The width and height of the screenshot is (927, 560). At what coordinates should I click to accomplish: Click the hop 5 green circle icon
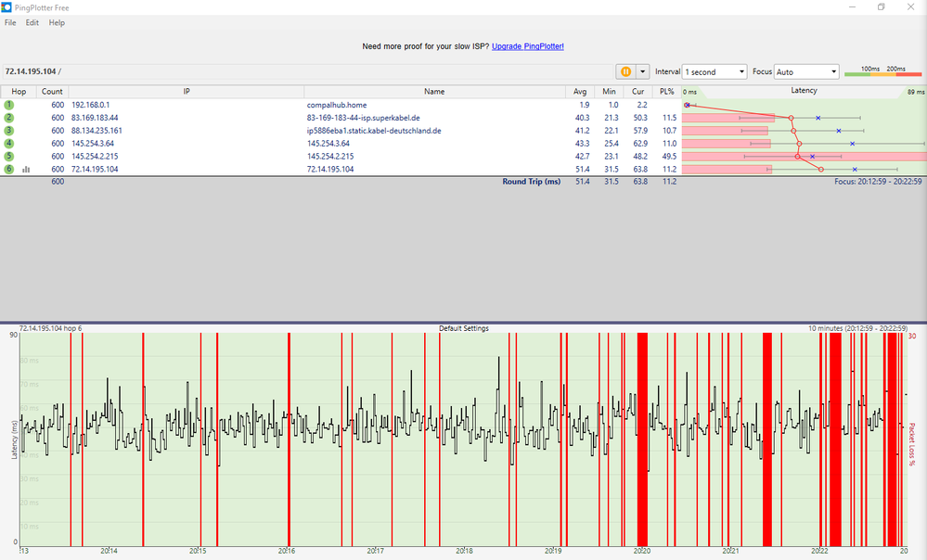point(9,157)
